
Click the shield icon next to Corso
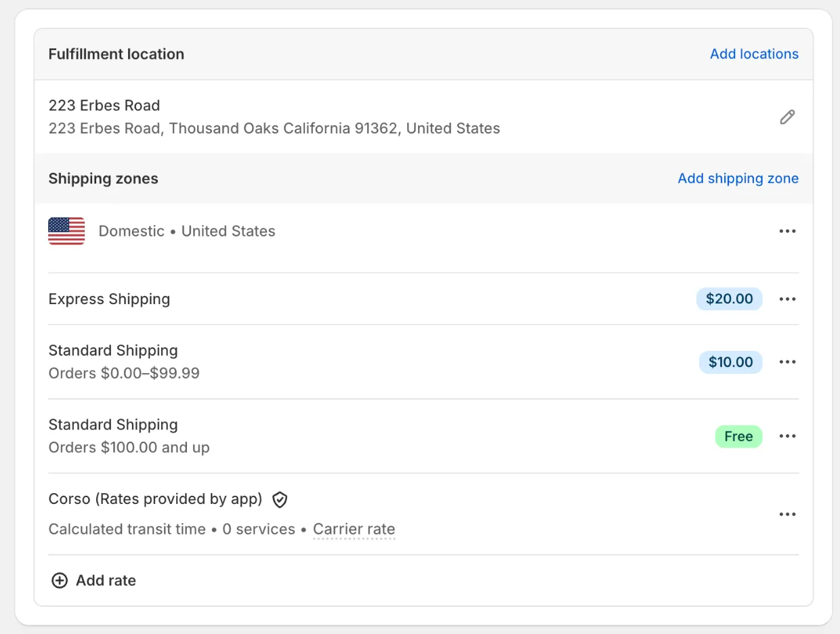coord(280,500)
